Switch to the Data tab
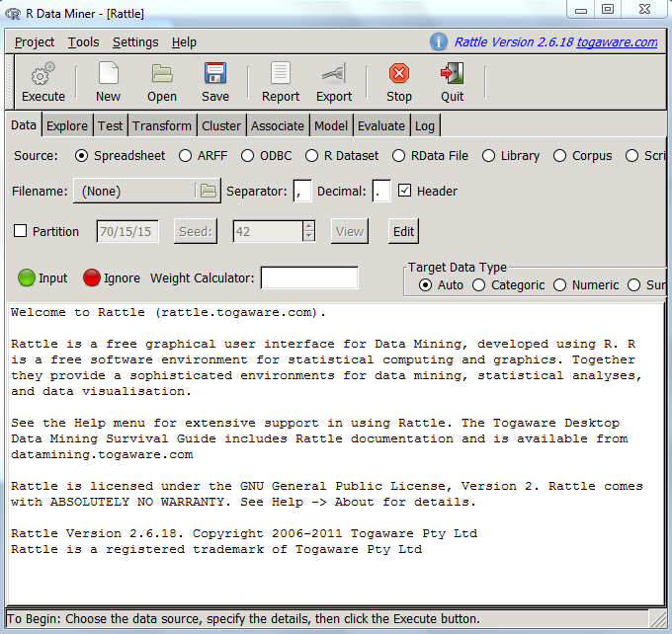 tap(24, 125)
